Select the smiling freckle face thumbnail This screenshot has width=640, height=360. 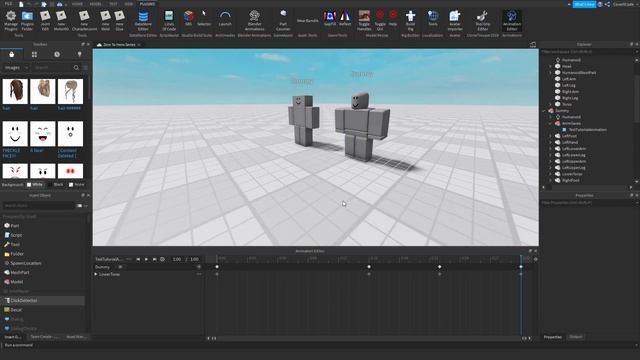(x=15, y=133)
